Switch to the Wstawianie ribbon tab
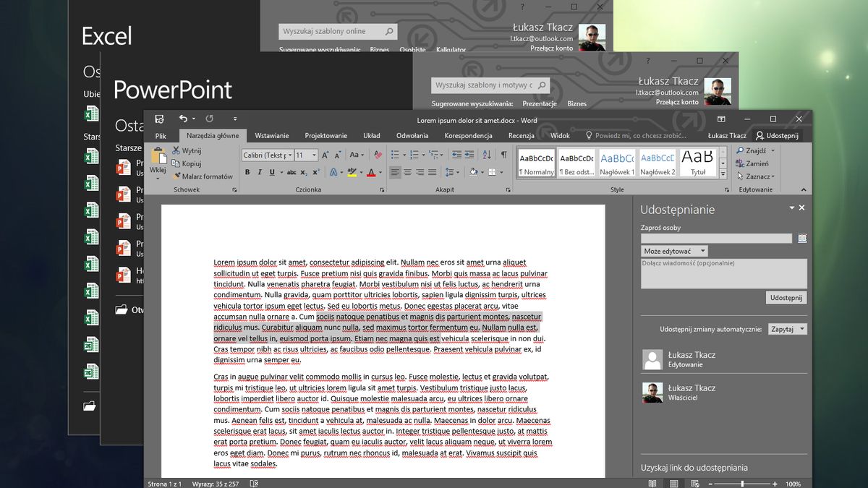Viewport: 868px width, 488px height. (272, 135)
